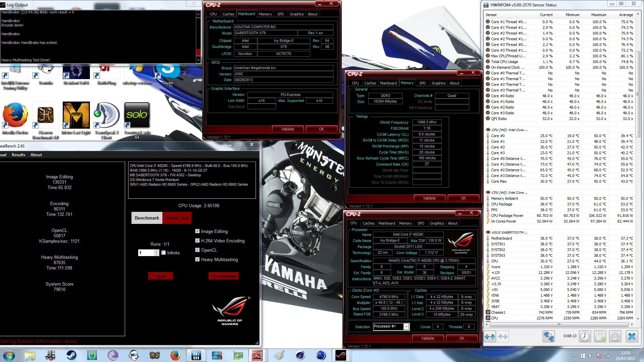Toggle the H.264 Video Encoding checkbox
The width and height of the screenshot is (644, 362).
[x=197, y=241]
